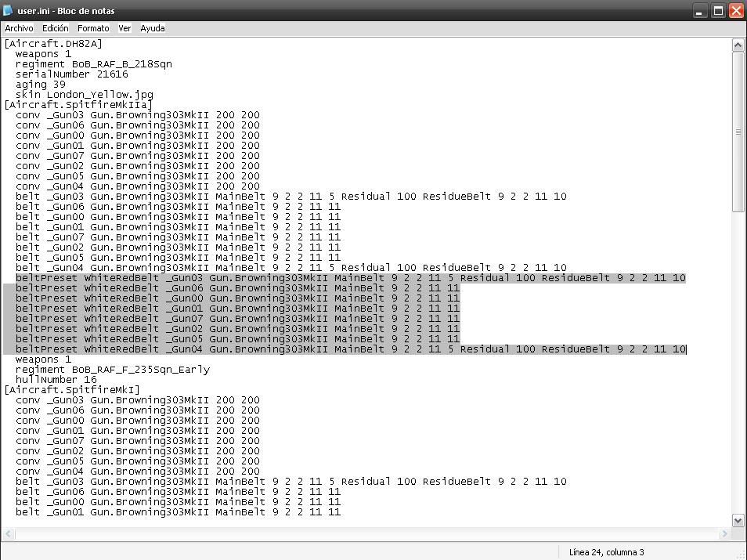The image size is (747, 560).
Task: Click the [Aircraft.DH82A] section header
Action: coord(53,44)
